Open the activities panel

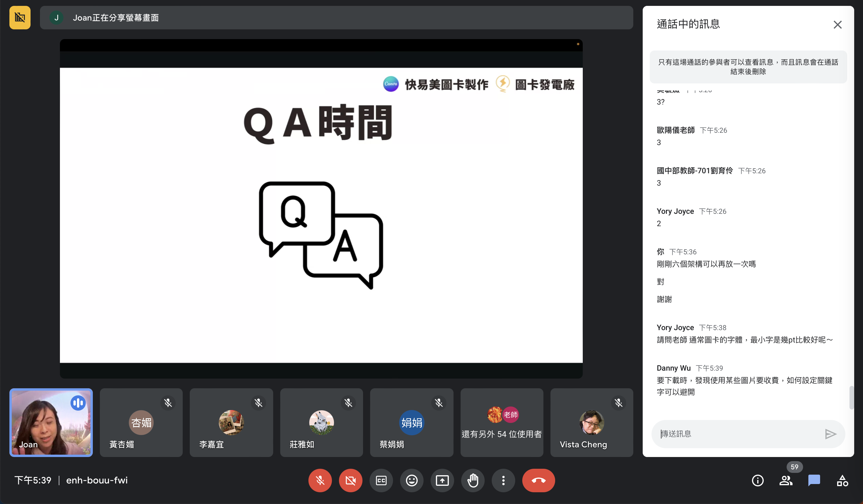[x=842, y=481]
